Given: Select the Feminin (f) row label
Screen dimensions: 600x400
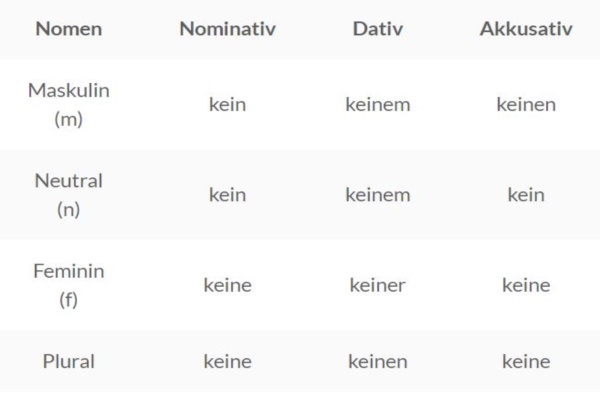Looking at the screenshot, I should [x=68, y=285].
